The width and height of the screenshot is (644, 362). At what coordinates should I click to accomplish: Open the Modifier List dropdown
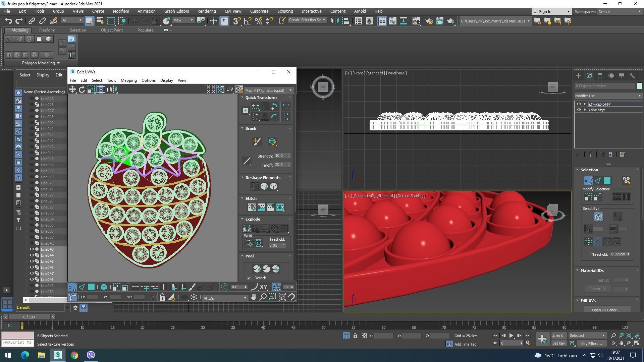click(x=608, y=96)
